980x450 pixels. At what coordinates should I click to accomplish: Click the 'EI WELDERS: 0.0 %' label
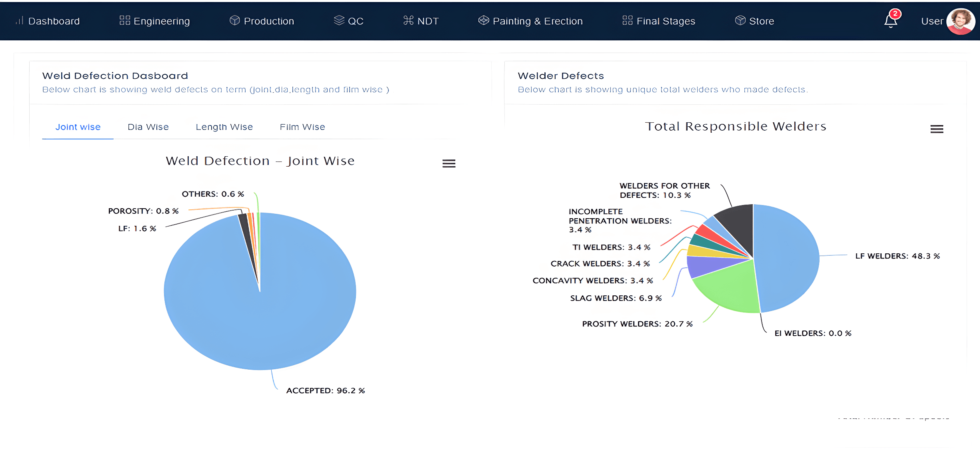coord(813,333)
